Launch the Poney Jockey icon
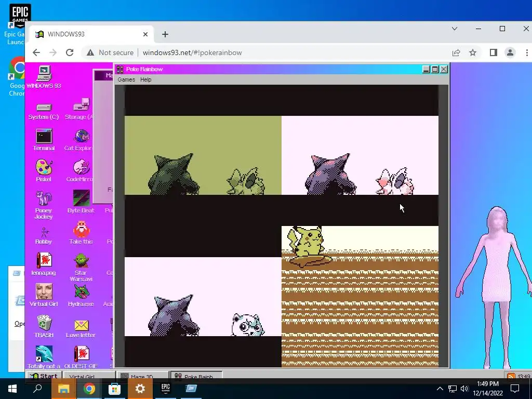The height and width of the screenshot is (399, 532). (44, 205)
